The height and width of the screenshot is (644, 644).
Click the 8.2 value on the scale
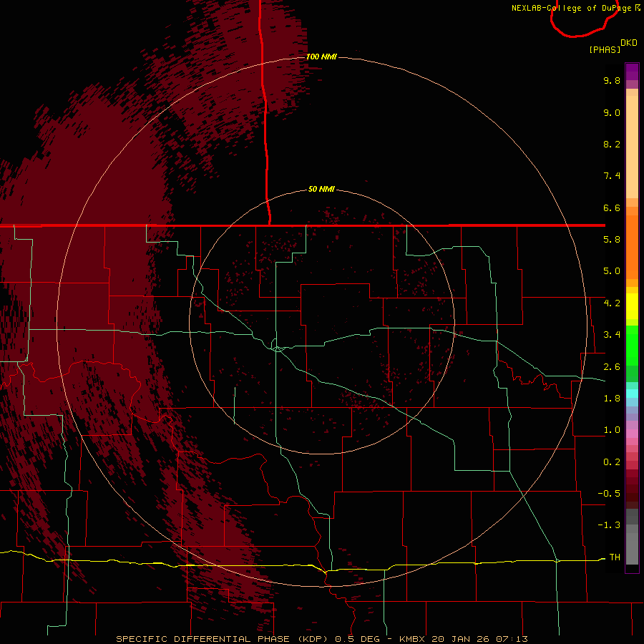click(x=612, y=144)
